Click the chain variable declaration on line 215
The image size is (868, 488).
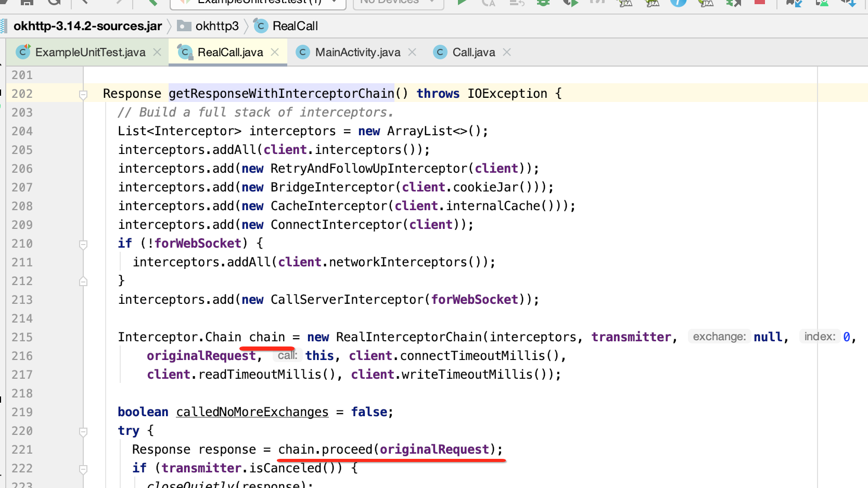coord(267,337)
